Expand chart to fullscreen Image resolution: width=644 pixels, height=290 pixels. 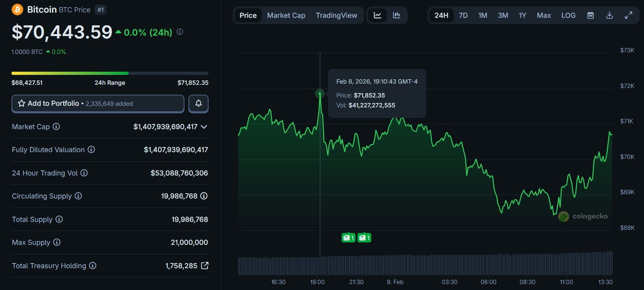[x=629, y=15]
